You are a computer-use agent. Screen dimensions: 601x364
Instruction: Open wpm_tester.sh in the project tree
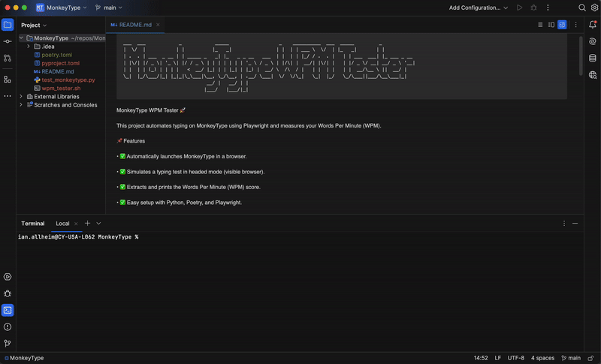pos(61,89)
